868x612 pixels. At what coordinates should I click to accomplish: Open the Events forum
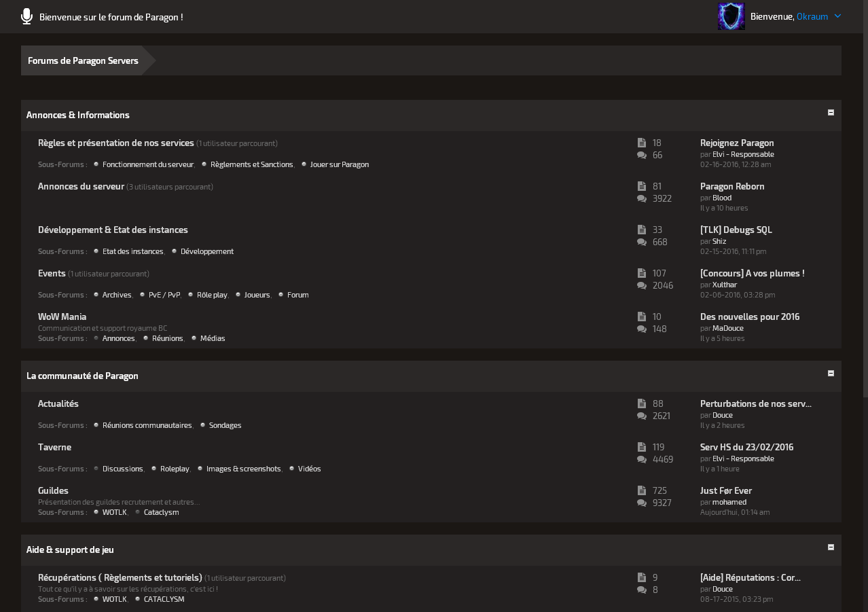tap(52, 274)
